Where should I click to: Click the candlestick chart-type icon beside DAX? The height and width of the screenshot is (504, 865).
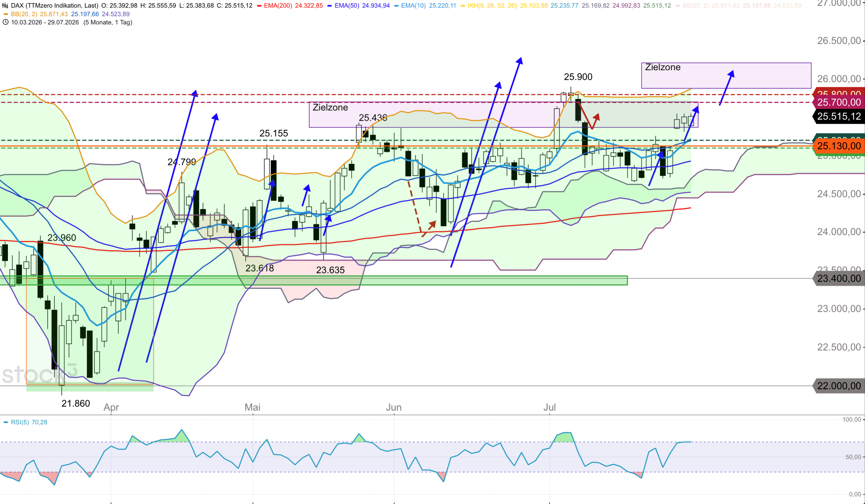coord(5,5)
